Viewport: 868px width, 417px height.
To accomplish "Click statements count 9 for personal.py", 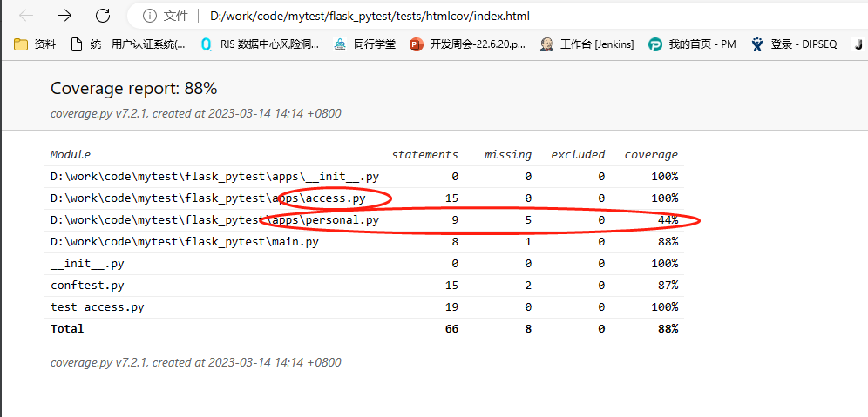I will click(x=455, y=220).
